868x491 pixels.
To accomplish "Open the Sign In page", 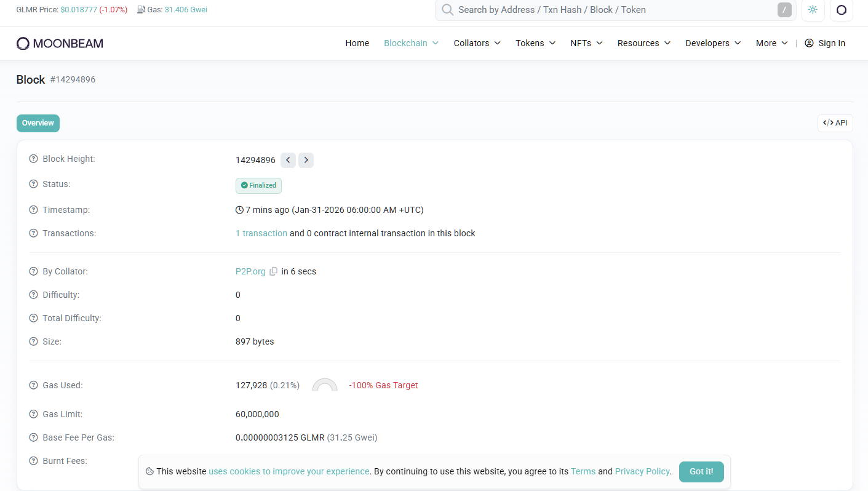I will [825, 43].
